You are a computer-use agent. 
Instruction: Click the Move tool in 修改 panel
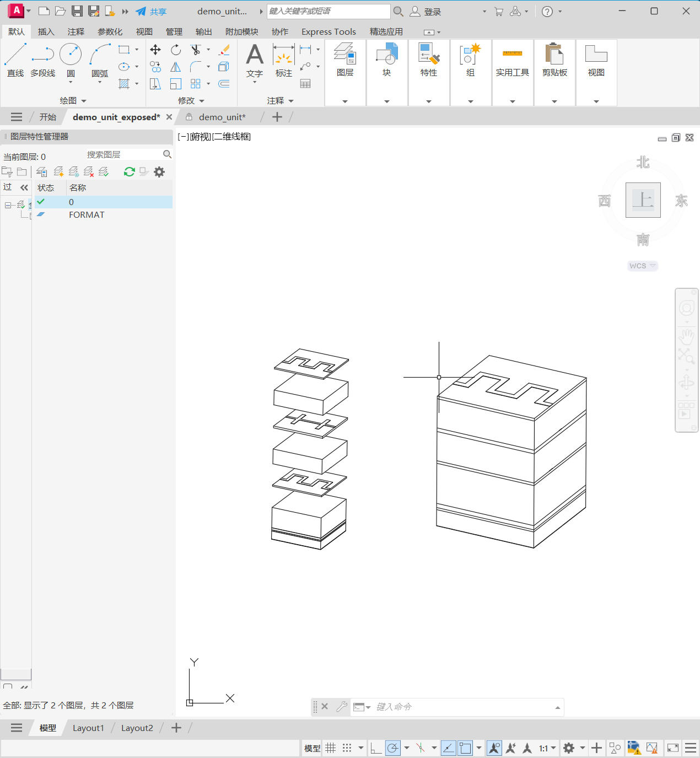pyautogui.click(x=155, y=50)
